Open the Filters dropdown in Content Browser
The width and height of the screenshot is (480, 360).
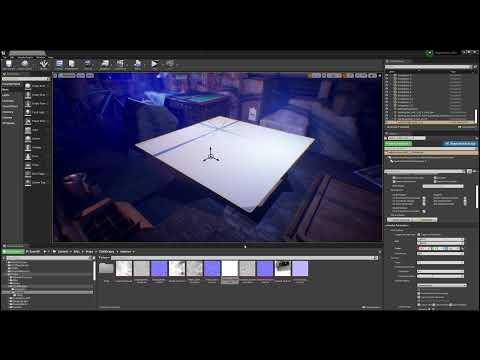[104, 258]
